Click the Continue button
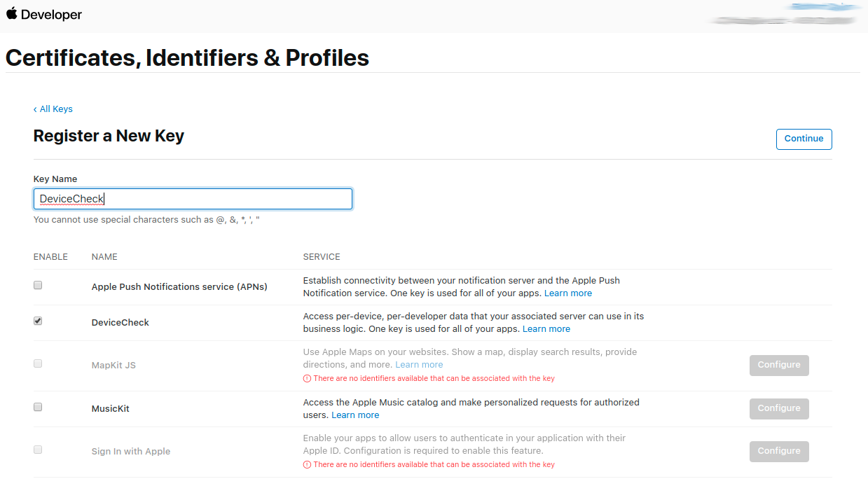This screenshot has height=493, width=868. pyautogui.click(x=804, y=139)
